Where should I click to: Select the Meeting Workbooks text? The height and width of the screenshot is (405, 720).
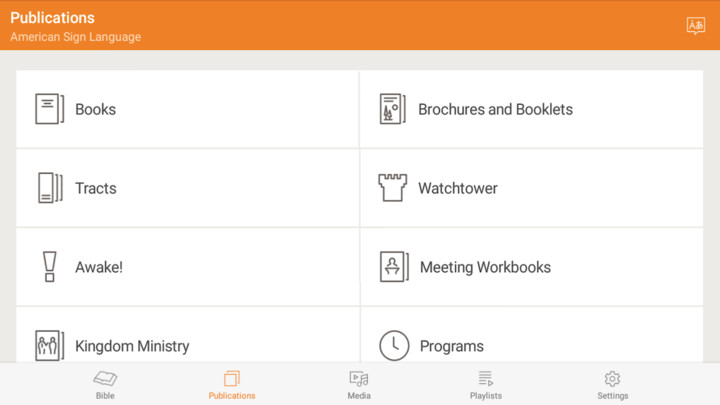485,267
